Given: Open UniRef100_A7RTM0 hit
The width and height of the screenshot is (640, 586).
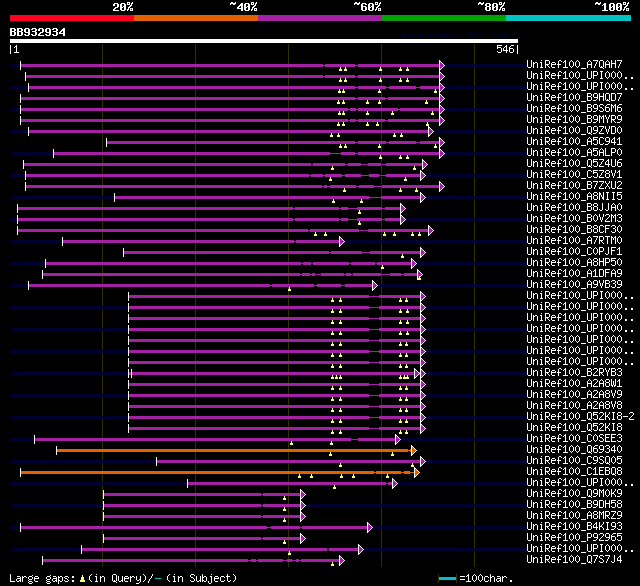Looking at the screenshot, I should pos(574,241).
